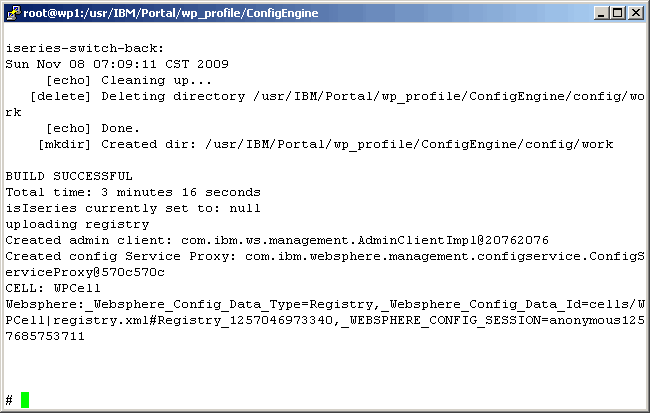Click the 'isIseries currently set to: null' line

pyautogui.click(x=133, y=208)
